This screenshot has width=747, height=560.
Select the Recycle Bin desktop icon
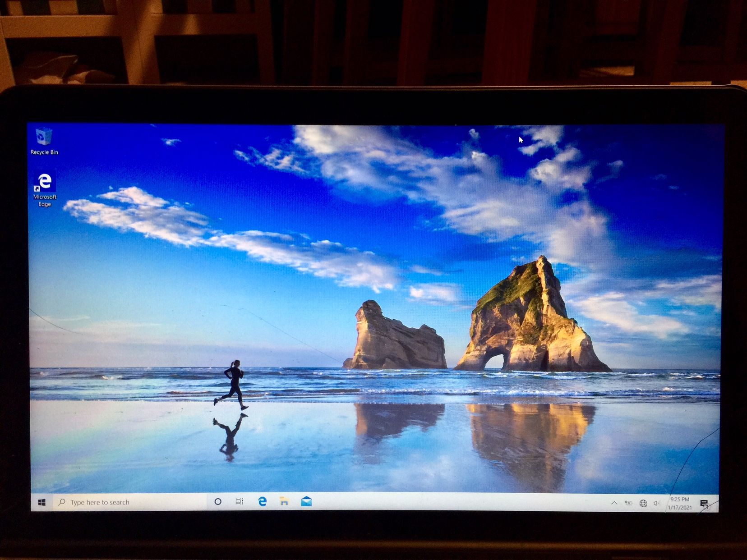pyautogui.click(x=44, y=142)
